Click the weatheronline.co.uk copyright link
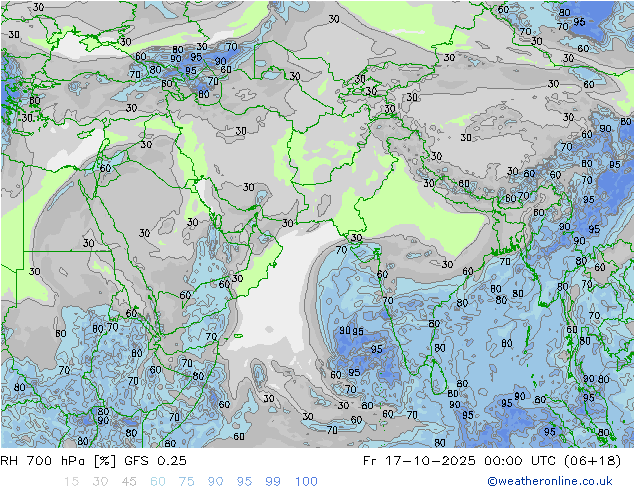The width and height of the screenshot is (634, 490). pos(550,481)
